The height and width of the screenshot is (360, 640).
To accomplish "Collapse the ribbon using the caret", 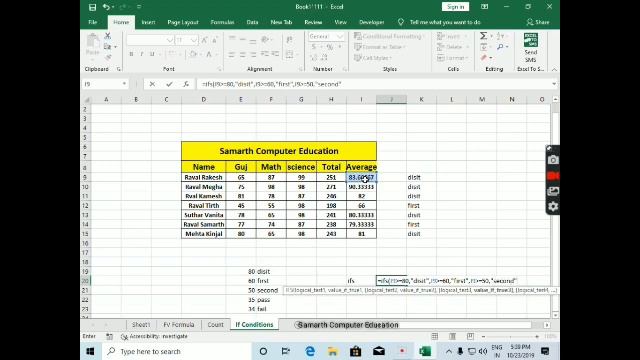I will point(554,69).
